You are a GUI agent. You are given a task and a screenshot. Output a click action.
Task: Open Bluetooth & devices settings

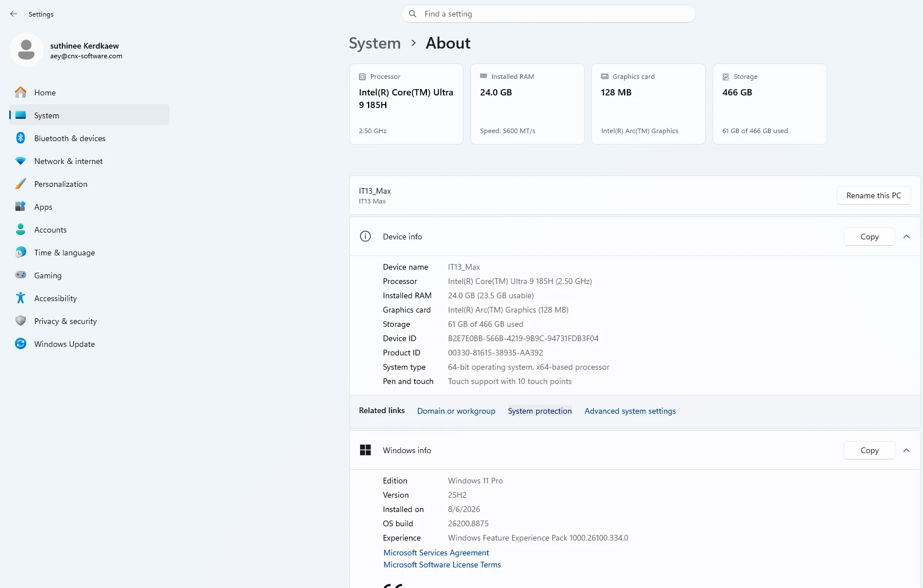tap(89, 138)
